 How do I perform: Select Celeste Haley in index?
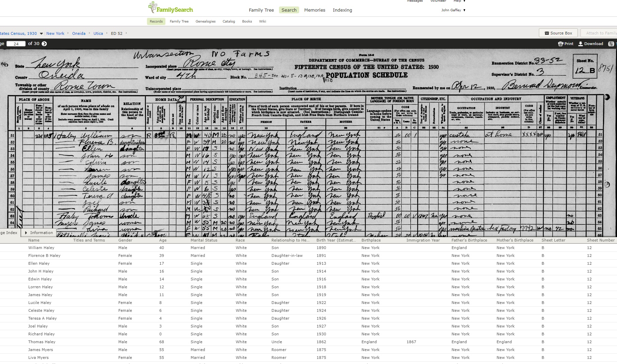tap(41, 310)
